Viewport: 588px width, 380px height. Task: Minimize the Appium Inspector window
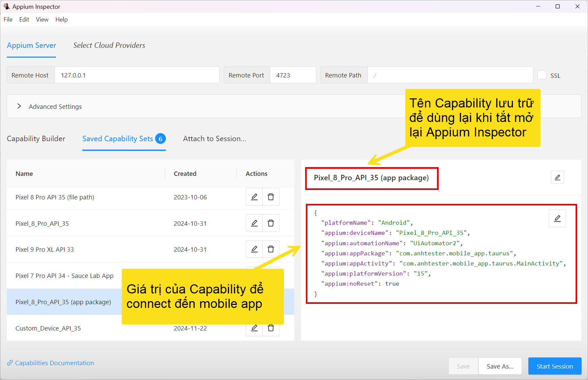pos(538,6)
